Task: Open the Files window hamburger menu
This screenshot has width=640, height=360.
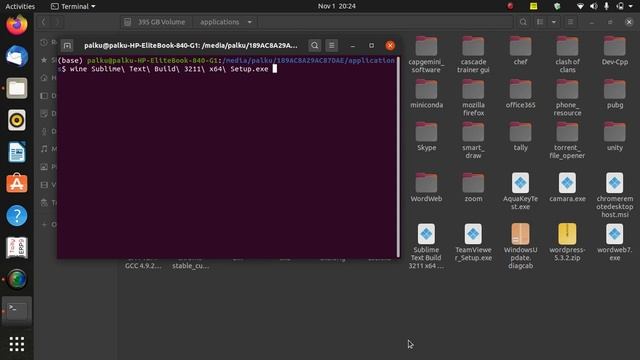Action: pyautogui.click(x=571, y=22)
